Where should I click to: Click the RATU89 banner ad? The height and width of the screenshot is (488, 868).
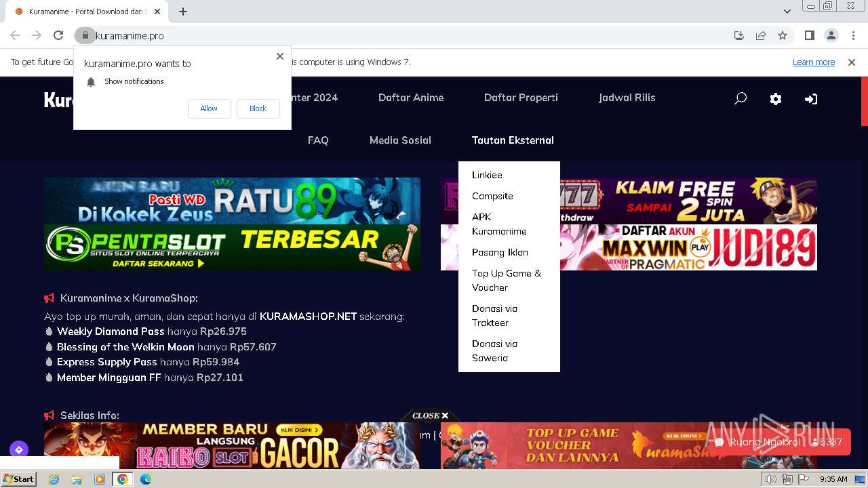point(232,201)
